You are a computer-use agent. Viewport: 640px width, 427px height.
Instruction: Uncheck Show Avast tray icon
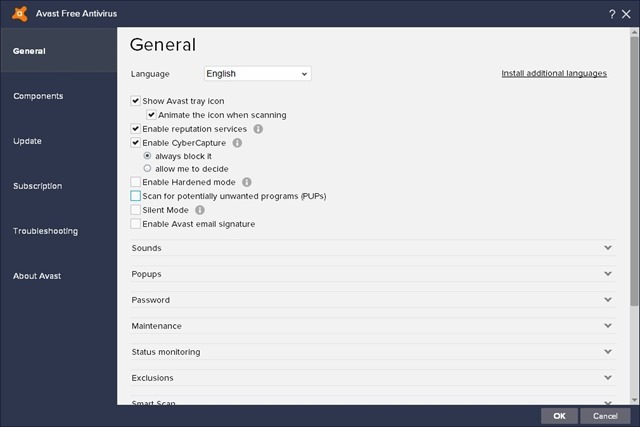(x=136, y=101)
